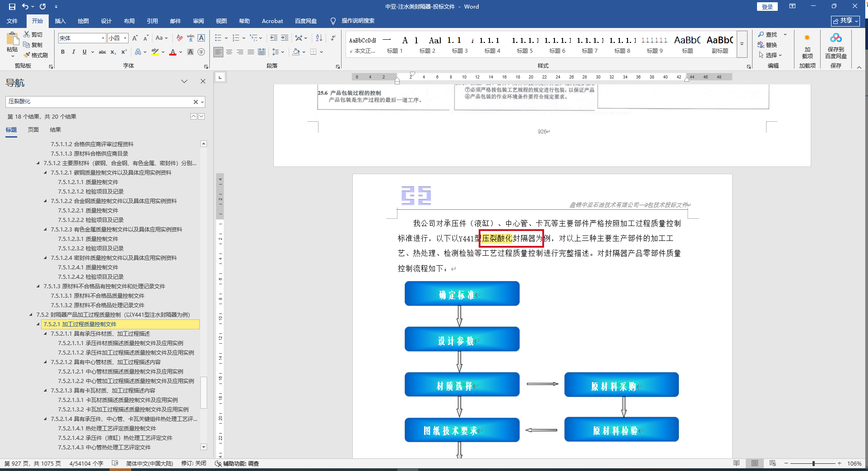
Task: Click the Redo icon in the title bar
Action: 43,6
